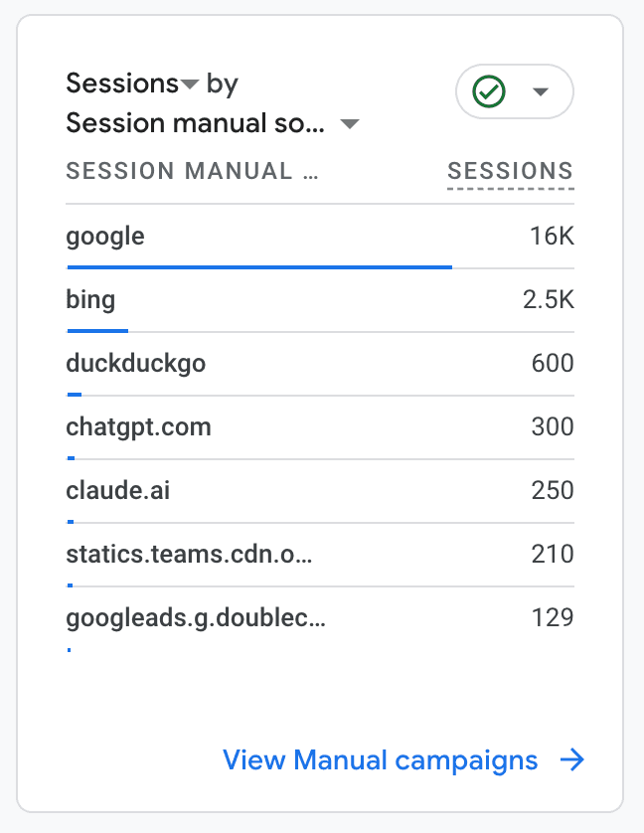Click the arrow icon beside View Manual campaigns
Image resolution: width=644 pixels, height=833 pixels.
571,760
